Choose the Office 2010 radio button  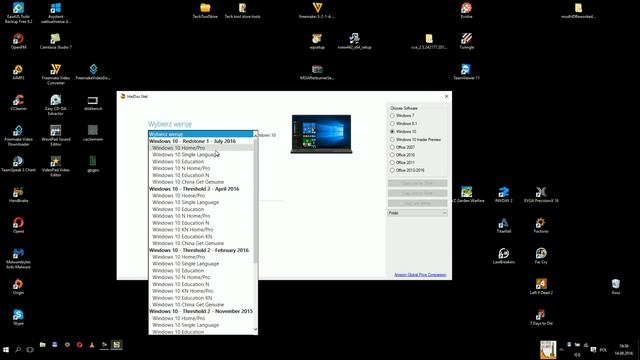point(392,155)
